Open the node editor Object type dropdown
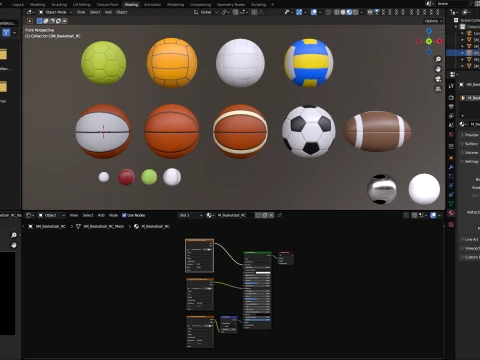 click(51, 215)
